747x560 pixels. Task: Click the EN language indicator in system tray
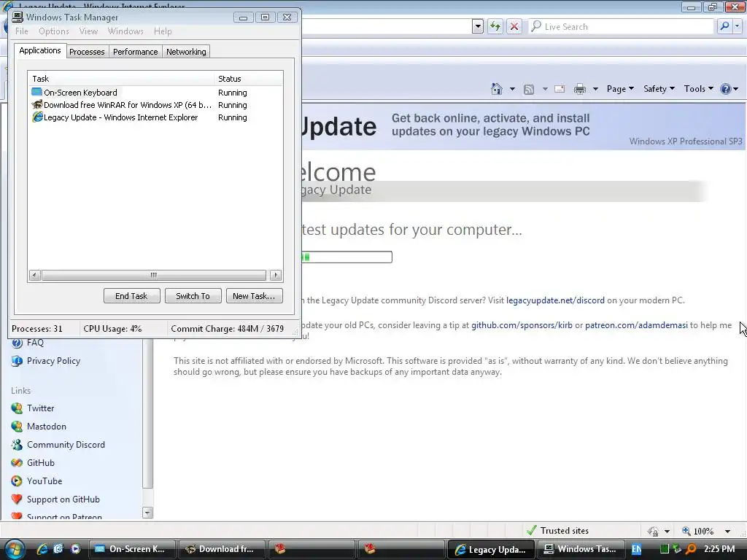pyautogui.click(x=636, y=549)
